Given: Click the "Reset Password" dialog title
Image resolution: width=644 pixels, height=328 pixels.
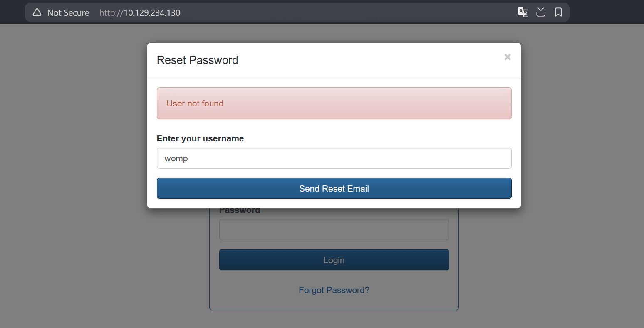Looking at the screenshot, I should click(x=197, y=60).
